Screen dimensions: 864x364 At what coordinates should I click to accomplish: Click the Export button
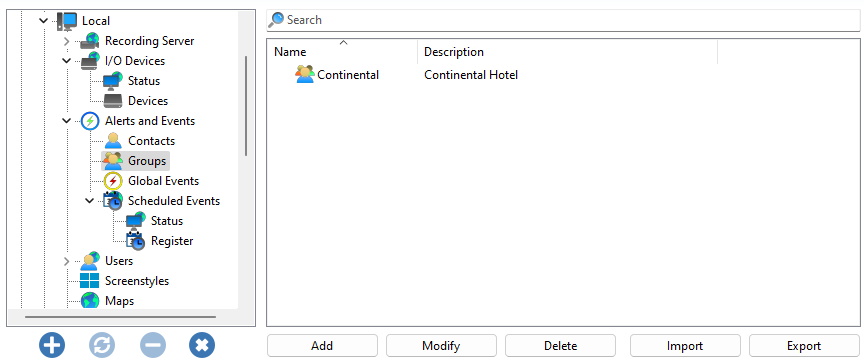(804, 346)
